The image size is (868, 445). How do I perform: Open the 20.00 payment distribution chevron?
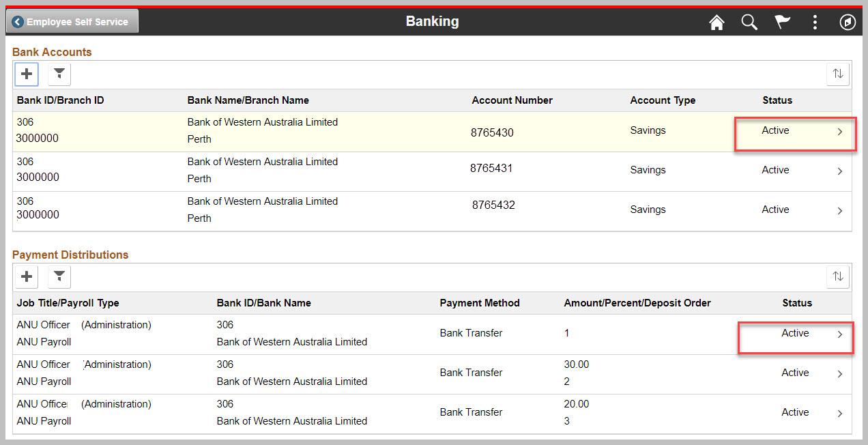coord(840,414)
